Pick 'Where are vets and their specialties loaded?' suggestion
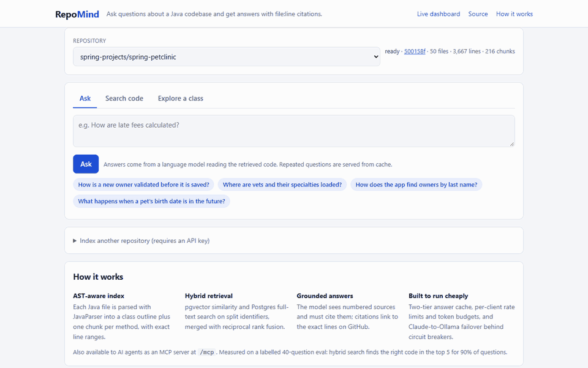 point(282,185)
